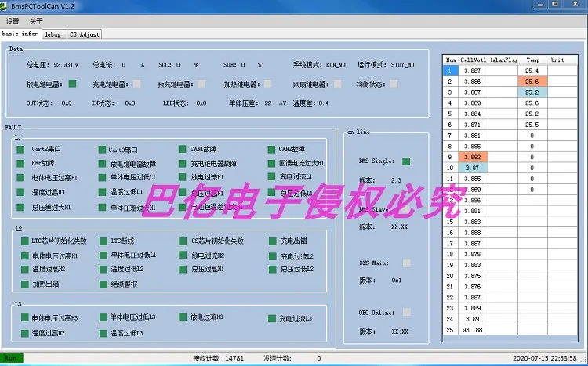588x366 pixels.
Task: Click the green Run status label
Action: (12, 358)
